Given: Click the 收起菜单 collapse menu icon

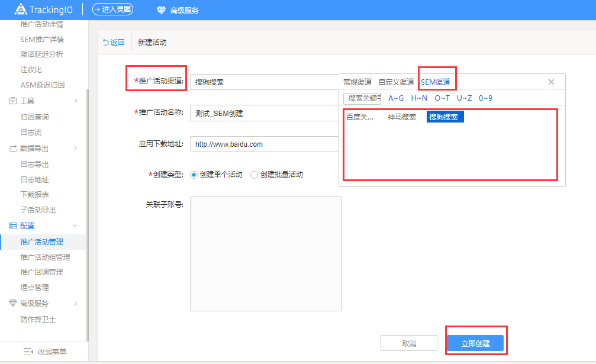Looking at the screenshot, I should pos(28,352).
